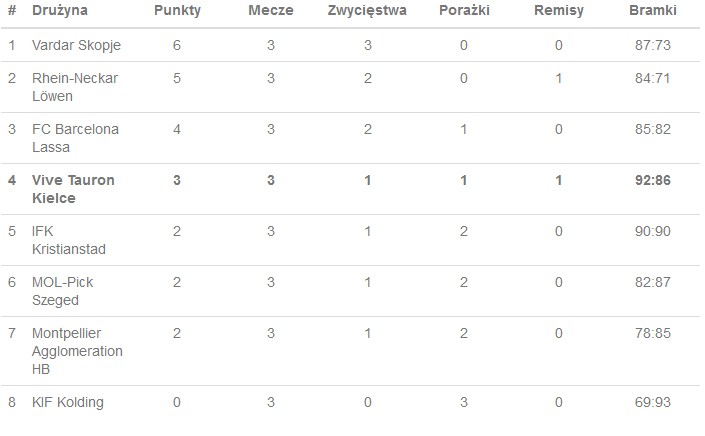The height and width of the screenshot is (436, 705).
Task: Click the 92:86 goals value for Kielce
Action: tap(652, 180)
